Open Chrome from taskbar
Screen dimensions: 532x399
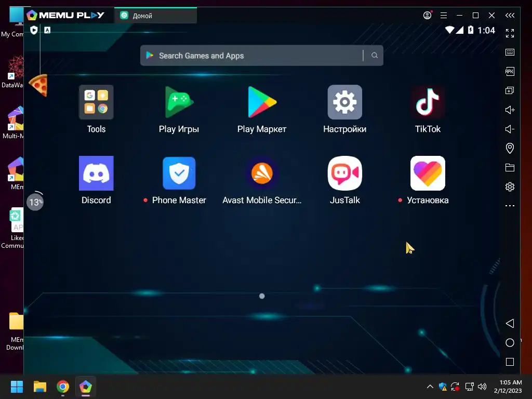[x=63, y=387]
